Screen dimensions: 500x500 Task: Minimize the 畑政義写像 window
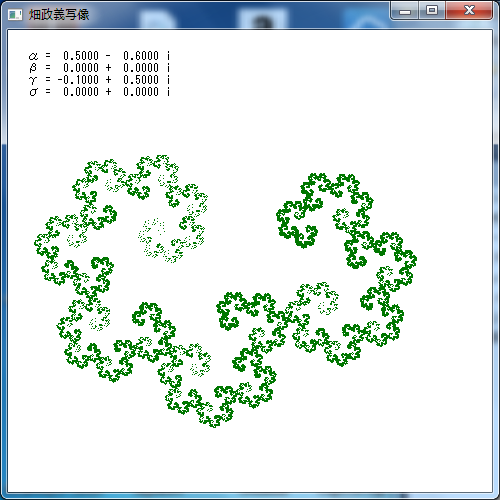pos(405,11)
